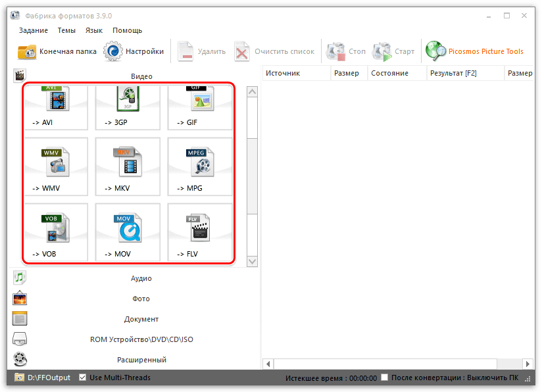Expand the Аудио section
542x392 pixels.
pyautogui.click(x=141, y=278)
